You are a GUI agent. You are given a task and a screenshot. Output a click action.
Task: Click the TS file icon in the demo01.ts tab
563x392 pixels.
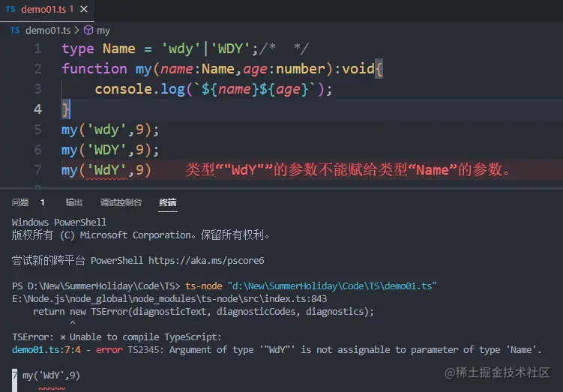10,9
